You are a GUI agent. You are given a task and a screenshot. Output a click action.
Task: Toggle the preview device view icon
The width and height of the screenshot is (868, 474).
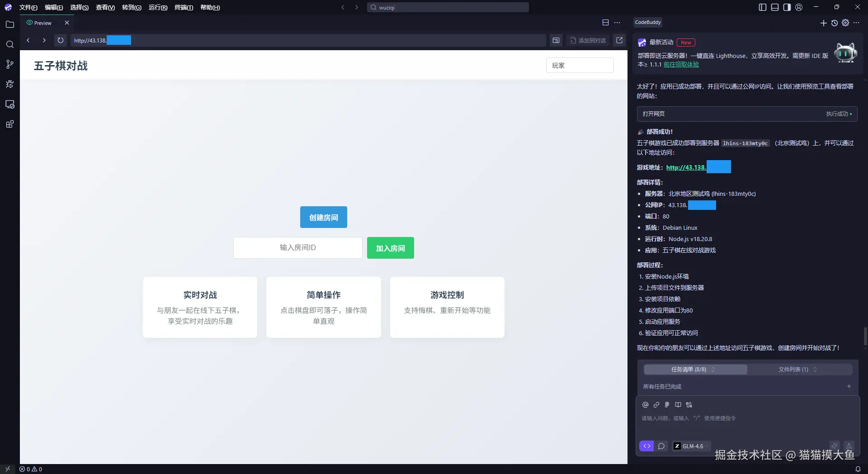tap(556, 40)
